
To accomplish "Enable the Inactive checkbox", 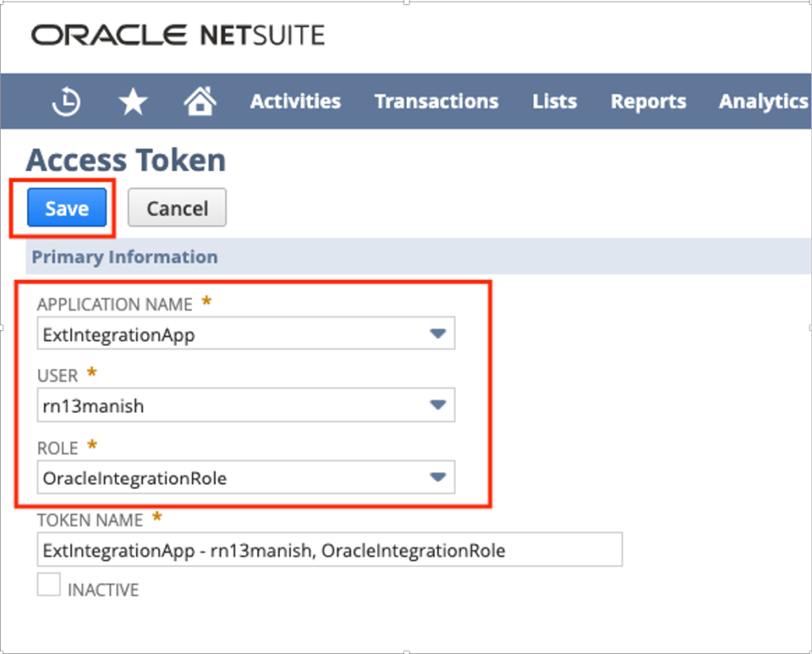I will [x=49, y=586].
